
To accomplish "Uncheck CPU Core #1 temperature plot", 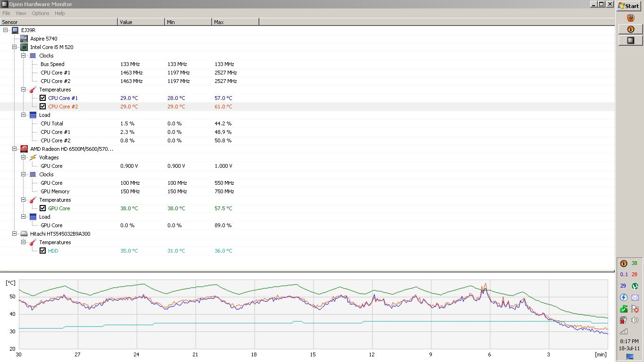I will (43, 98).
